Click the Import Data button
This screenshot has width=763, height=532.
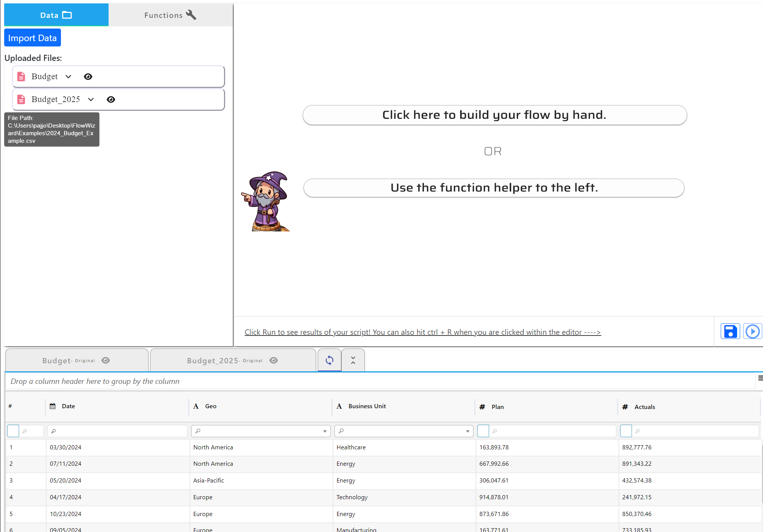click(32, 38)
